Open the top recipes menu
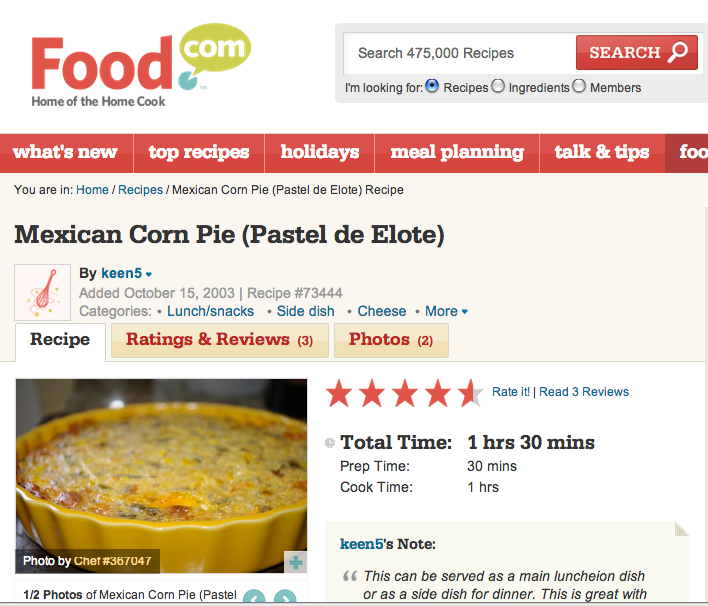This screenshot has width=708, height=606. tap(198, 152)
